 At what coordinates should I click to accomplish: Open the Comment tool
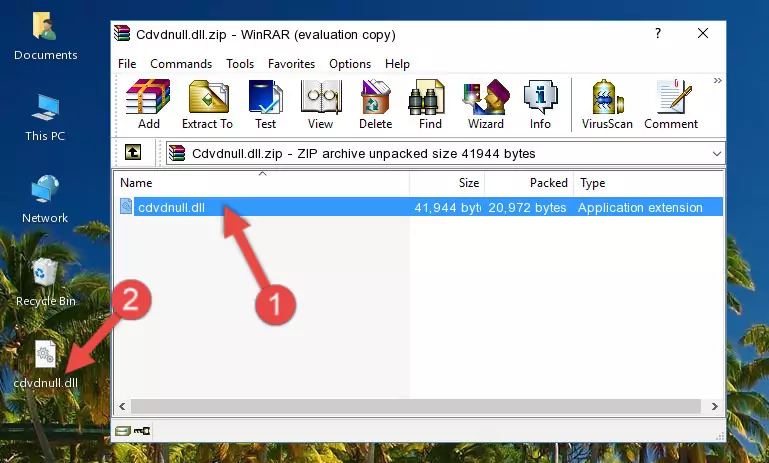(671, 105)
